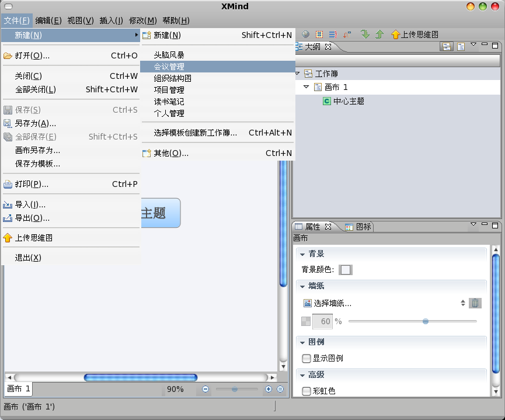Select the 头脑风暴 template
Viewport: 505px width, 420px height.
click(x=218, y=55)
